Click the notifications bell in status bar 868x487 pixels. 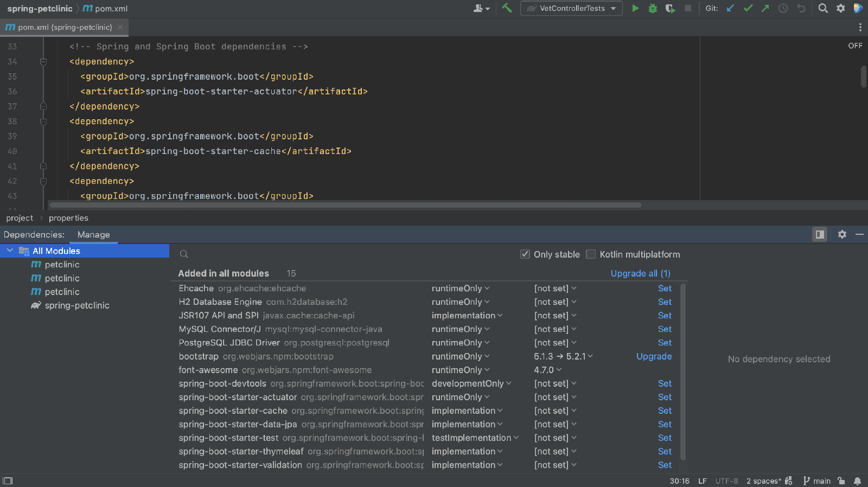coord(857,480)
